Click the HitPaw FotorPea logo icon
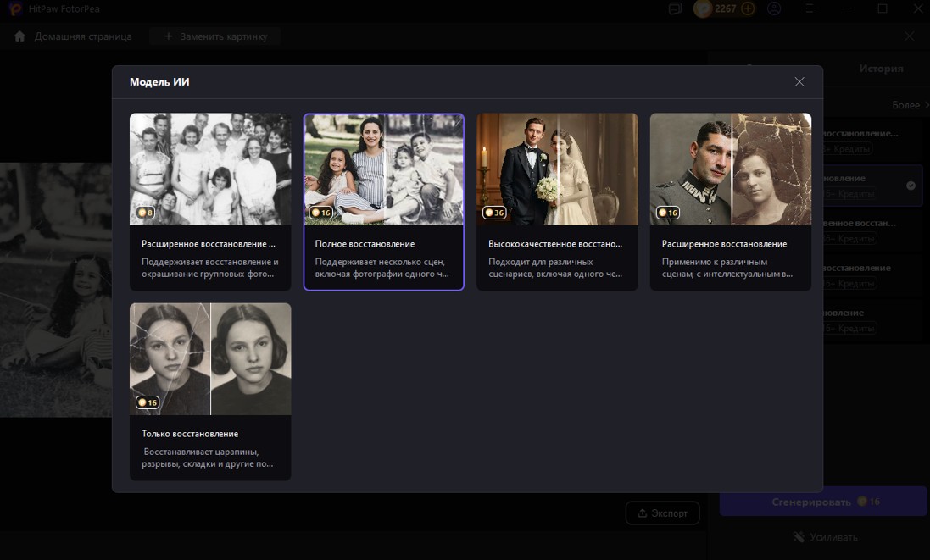Screen dimensions: 930x560 tap(14, 8)
